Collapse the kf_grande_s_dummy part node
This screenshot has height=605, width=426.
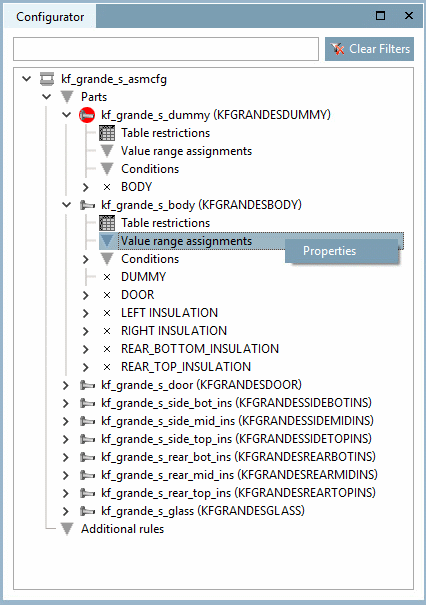pos(67,115)
